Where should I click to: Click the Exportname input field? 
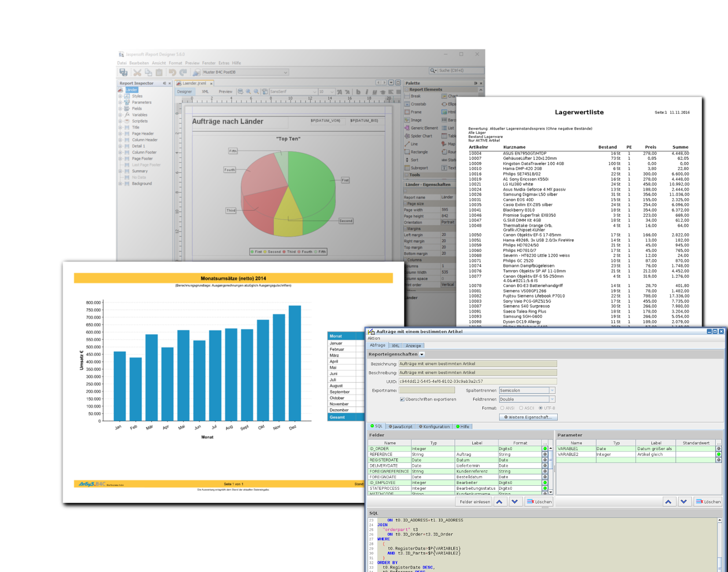click(427, 391)
